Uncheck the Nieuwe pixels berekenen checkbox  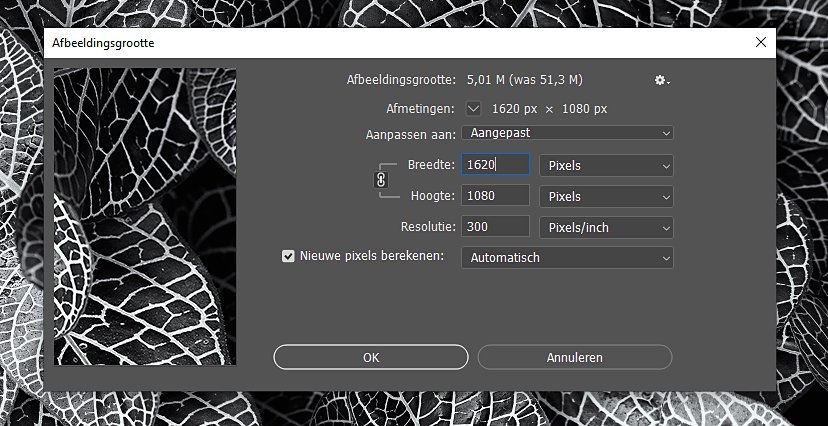click(x=288, y=257)
